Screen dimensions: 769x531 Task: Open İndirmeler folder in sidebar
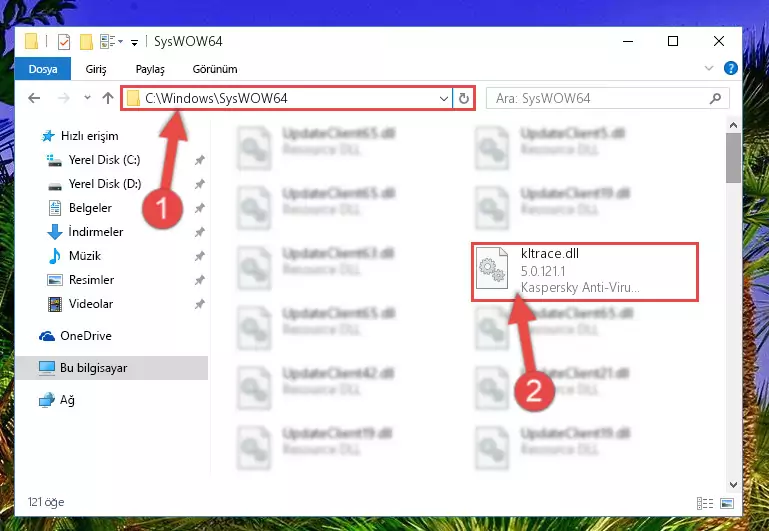(x=96, y=232)
